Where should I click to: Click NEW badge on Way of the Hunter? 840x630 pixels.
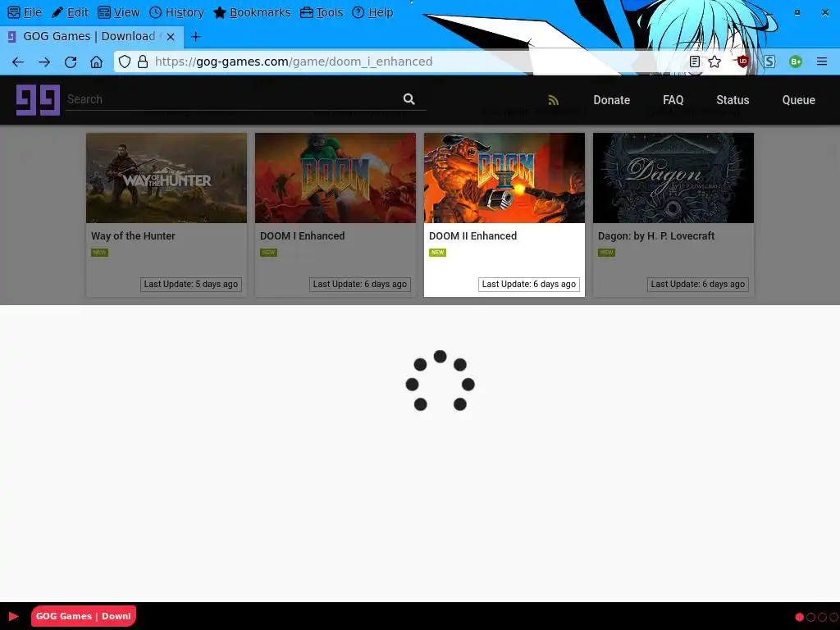coord(99,253)
